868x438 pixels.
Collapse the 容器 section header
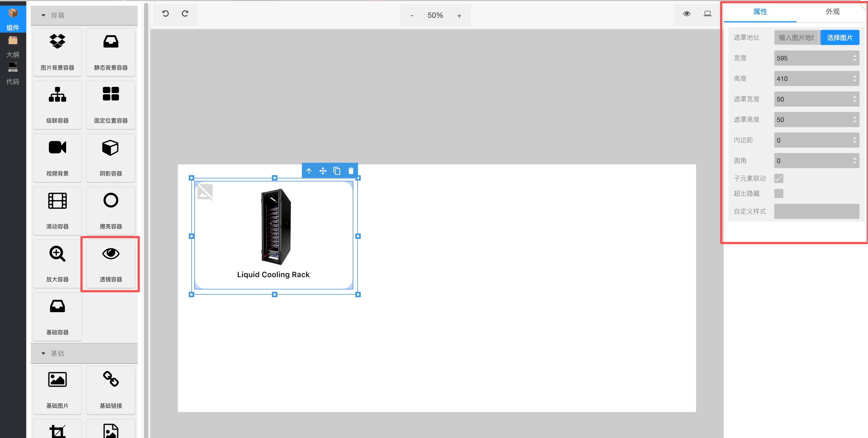pyautogui.click(x=84, y=15)
